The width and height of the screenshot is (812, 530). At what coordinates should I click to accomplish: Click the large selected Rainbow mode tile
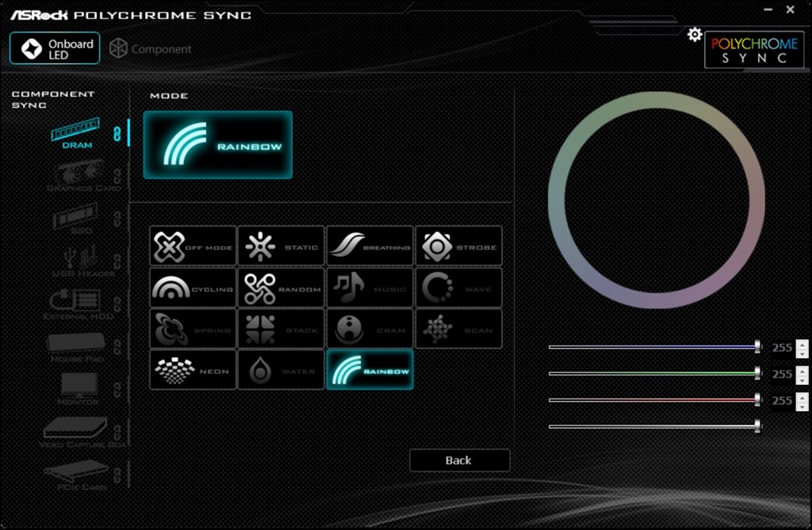(218, 145)
